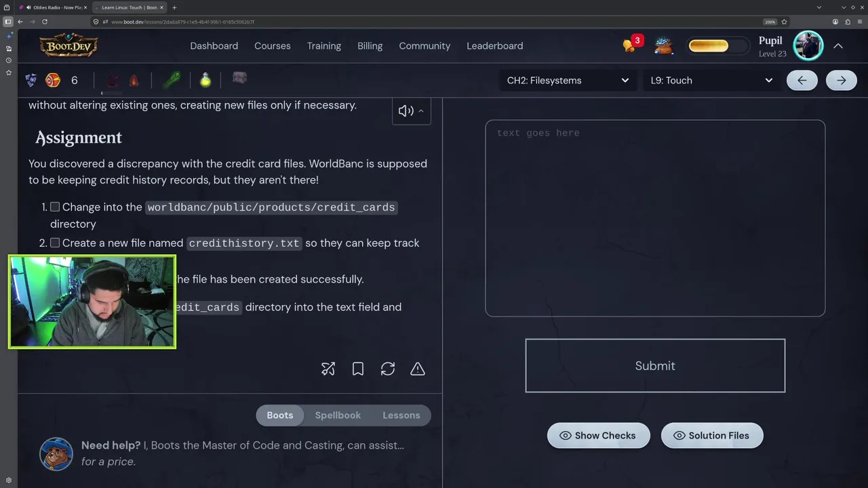Report an issue with warning triangle icon

(418, 369)
